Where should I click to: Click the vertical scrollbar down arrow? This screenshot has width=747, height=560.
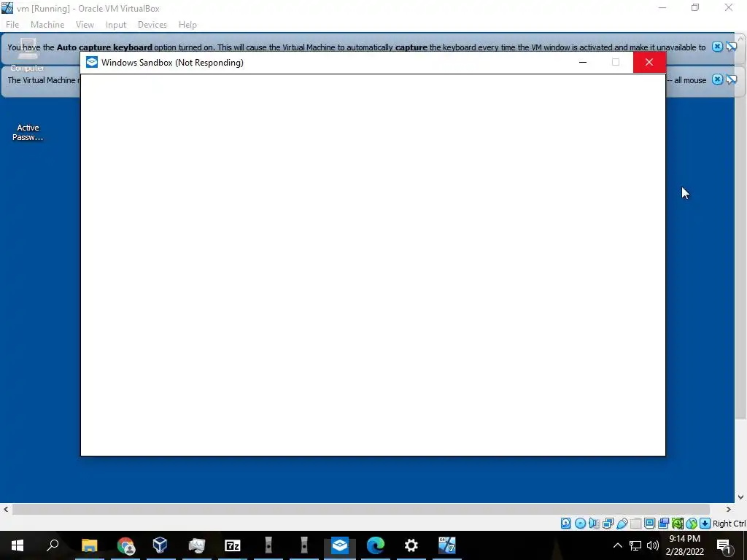pyautogui.click(x=741, y=497)
